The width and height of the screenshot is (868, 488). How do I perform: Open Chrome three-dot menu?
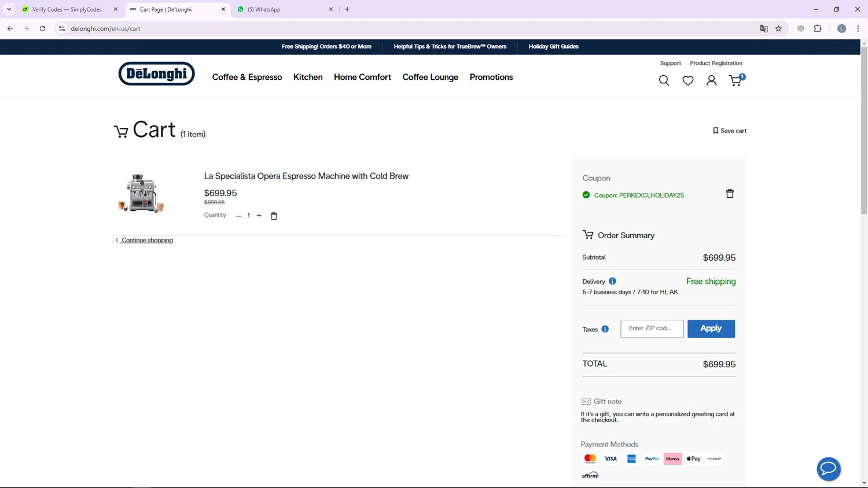coord(858,28)
